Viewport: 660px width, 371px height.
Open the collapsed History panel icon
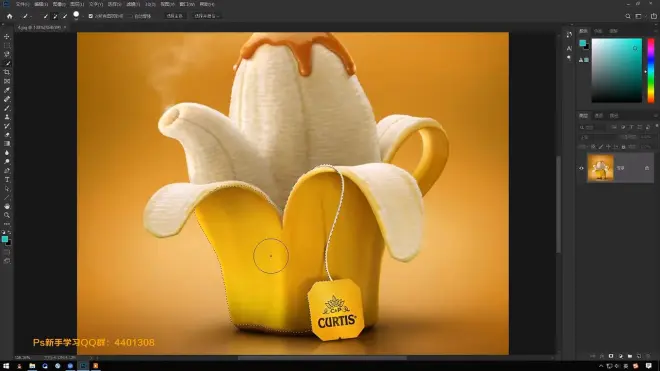569,35
